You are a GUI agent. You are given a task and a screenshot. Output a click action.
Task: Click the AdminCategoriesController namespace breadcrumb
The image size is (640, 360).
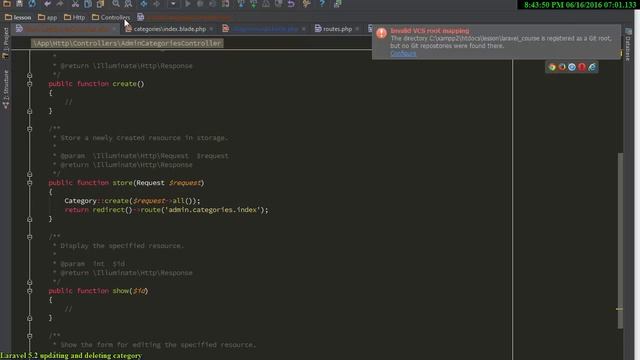pyautogui.click(x=127, y=43)
